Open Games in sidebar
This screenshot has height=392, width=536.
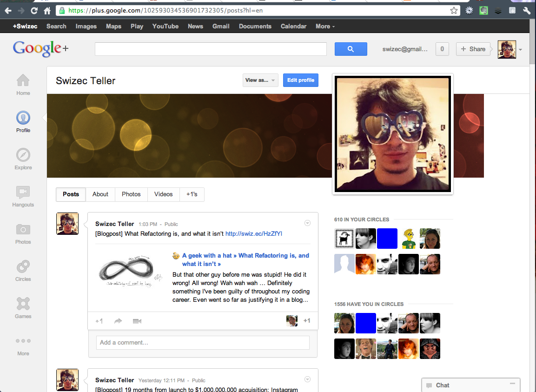point(23,309)
